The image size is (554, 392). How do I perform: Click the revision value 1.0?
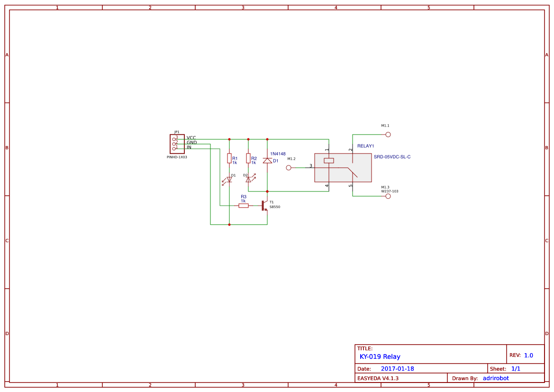(528, 356)
